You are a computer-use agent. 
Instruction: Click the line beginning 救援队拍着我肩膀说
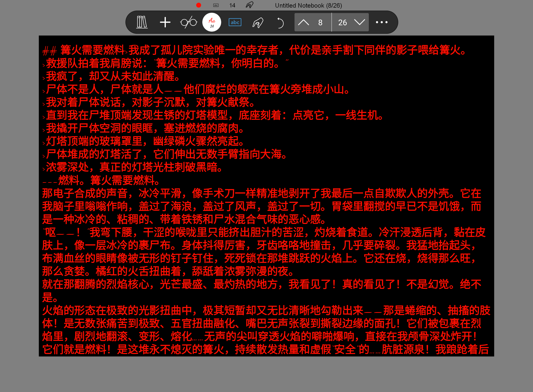(165, 63)
